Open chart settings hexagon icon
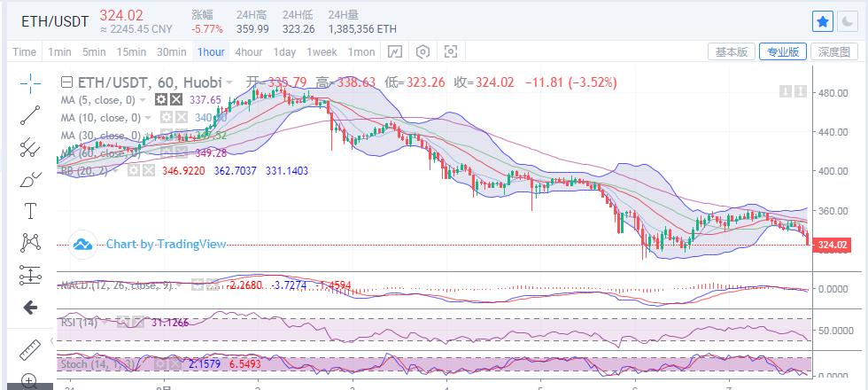This screenshot has height=390, width=868. [x=423, y=52]
